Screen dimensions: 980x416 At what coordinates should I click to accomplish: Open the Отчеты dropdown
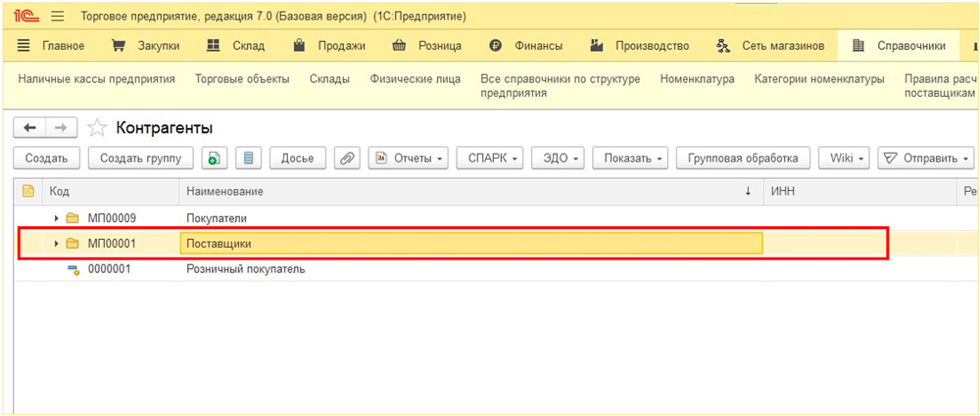(409, 158)
